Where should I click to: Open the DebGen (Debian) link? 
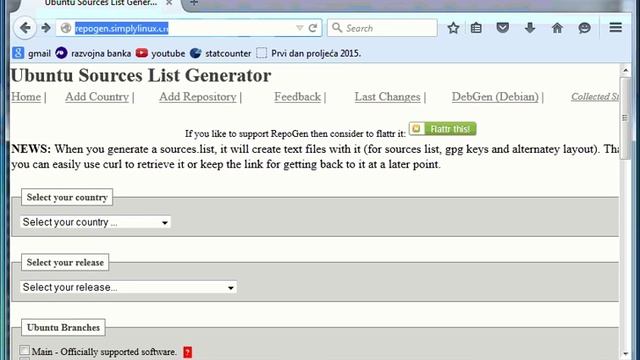(x=495, y=97)
